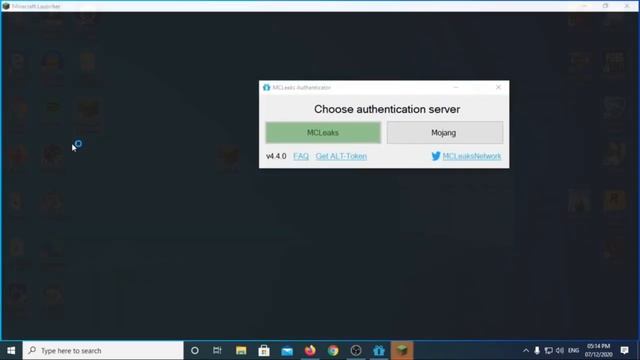
Task: Click the MCLeaks Authenticator title icon
Action: [x=267, y=87]
